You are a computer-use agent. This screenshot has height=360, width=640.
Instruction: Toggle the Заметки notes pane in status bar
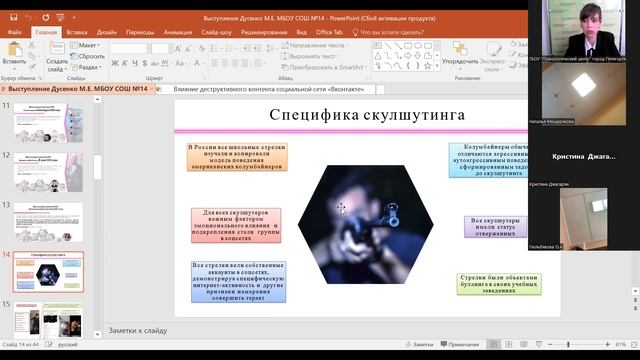(419, 344)
